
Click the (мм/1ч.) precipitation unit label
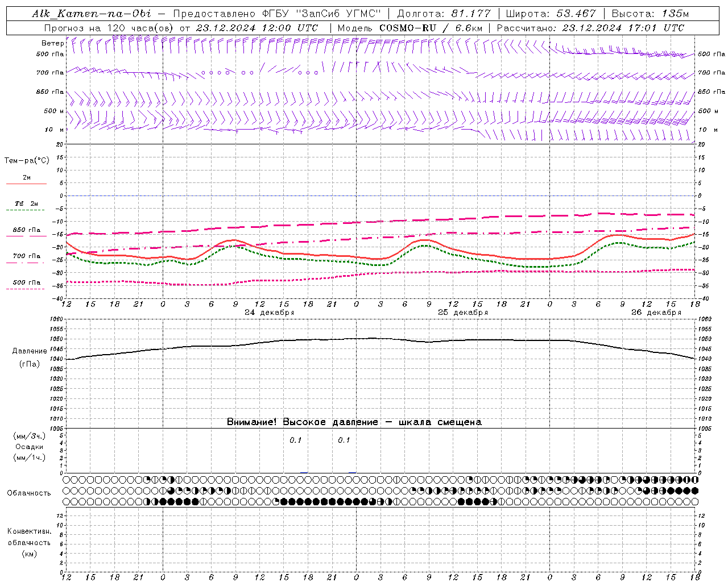click(x=30, y=458)
